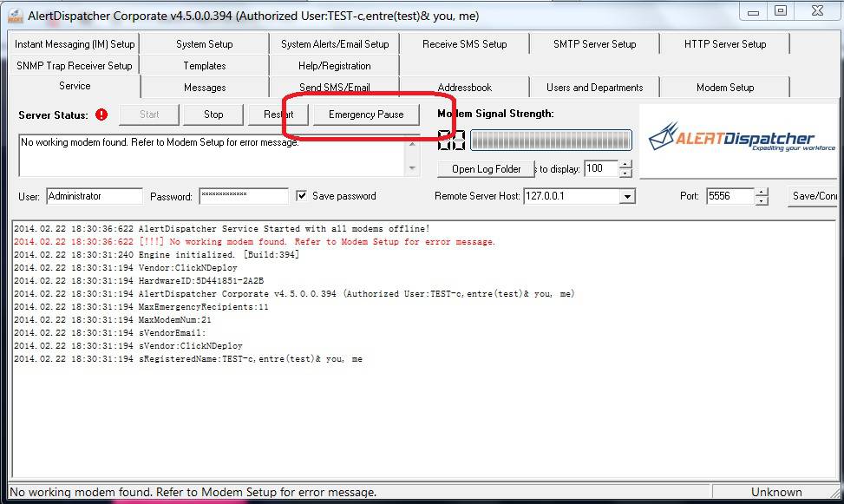Viewport: 844px width, 504px height.
Task: Click log line 'Service Started with all modems offline!'
Action: tap(222, 229)
